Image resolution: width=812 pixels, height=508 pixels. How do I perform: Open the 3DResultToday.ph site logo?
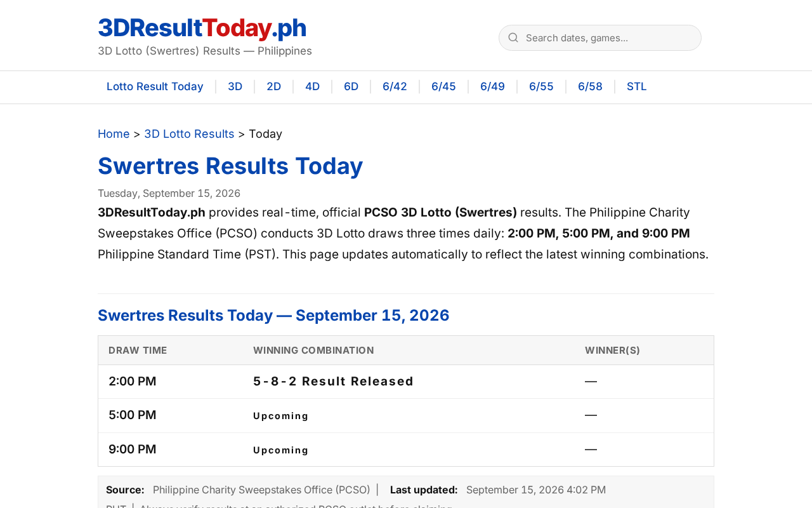pos(202,28)
